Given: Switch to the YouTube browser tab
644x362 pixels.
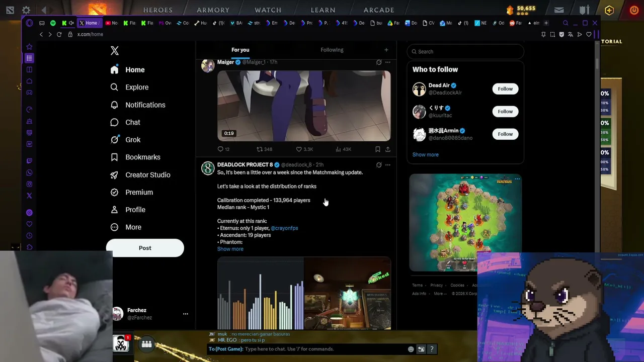Looking at the screenshot, I should (x=112, y=23).
